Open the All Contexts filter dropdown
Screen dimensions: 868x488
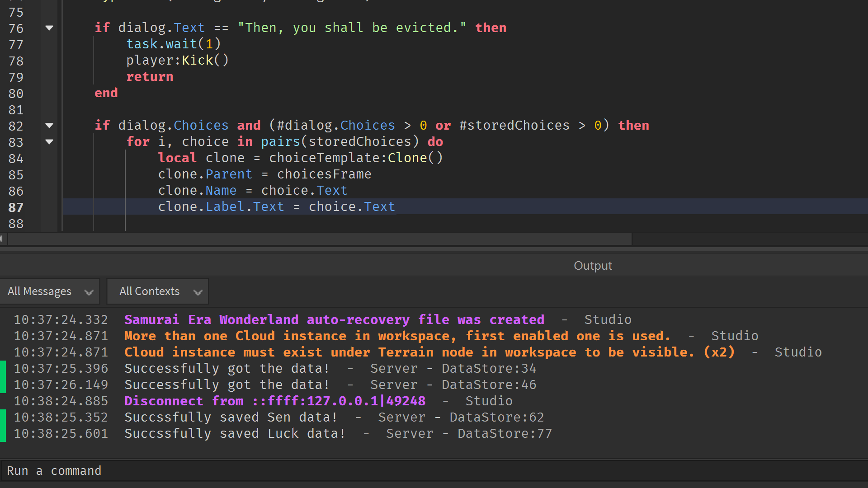(x=157, y=291)
